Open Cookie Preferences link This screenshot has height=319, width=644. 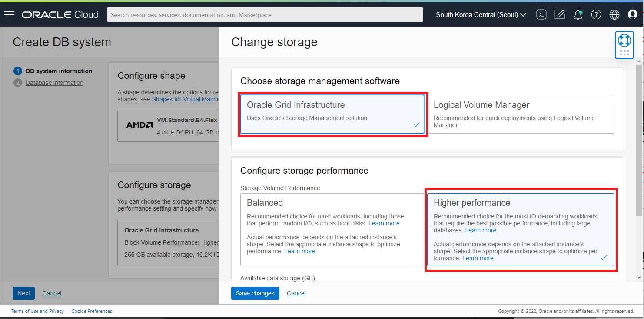(x=92, y=311)
